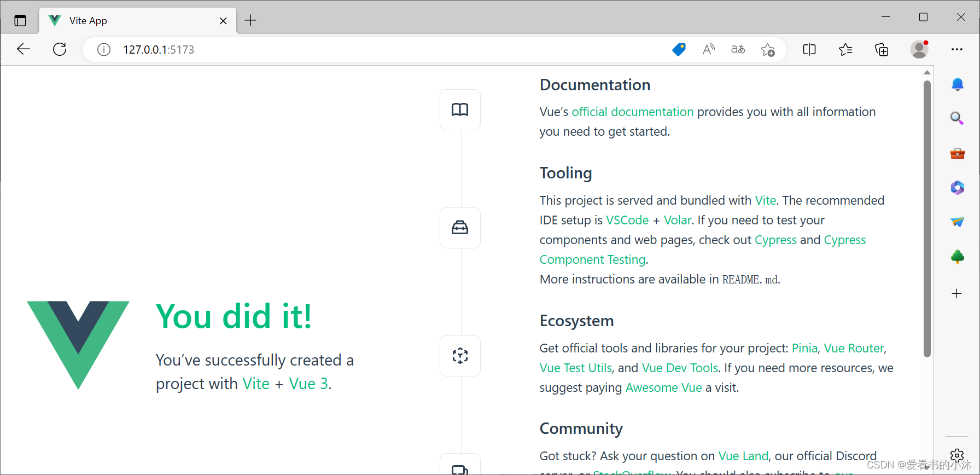Viewport: 980px width, 475px height.
Task: Open the Vue Dev Tools link
Action: (x=680, y=368)
